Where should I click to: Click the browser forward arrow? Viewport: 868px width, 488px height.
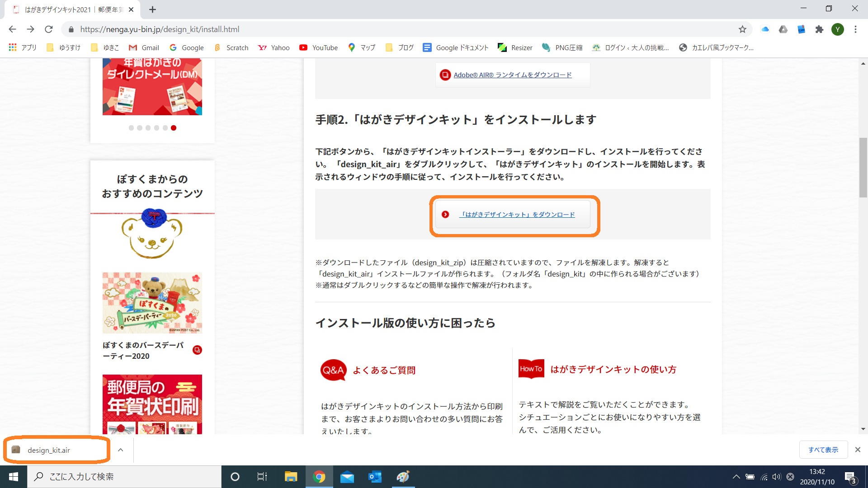click(30, 29)
